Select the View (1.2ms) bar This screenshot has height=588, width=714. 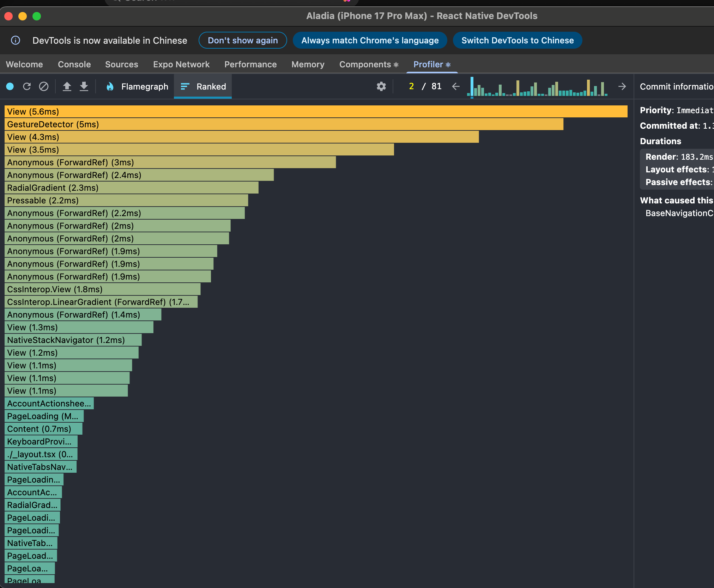pos(72,353)
